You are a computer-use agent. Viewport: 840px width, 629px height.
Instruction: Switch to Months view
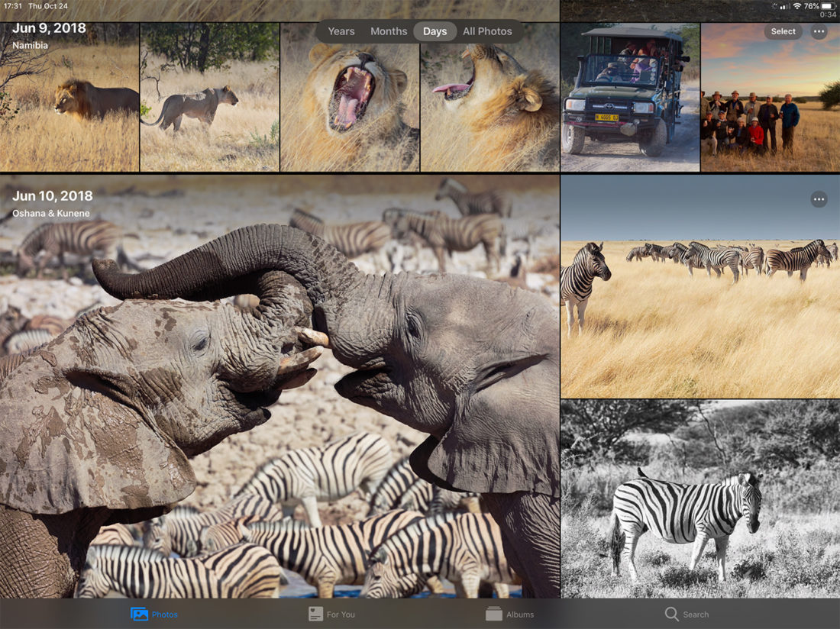[389, 31]
